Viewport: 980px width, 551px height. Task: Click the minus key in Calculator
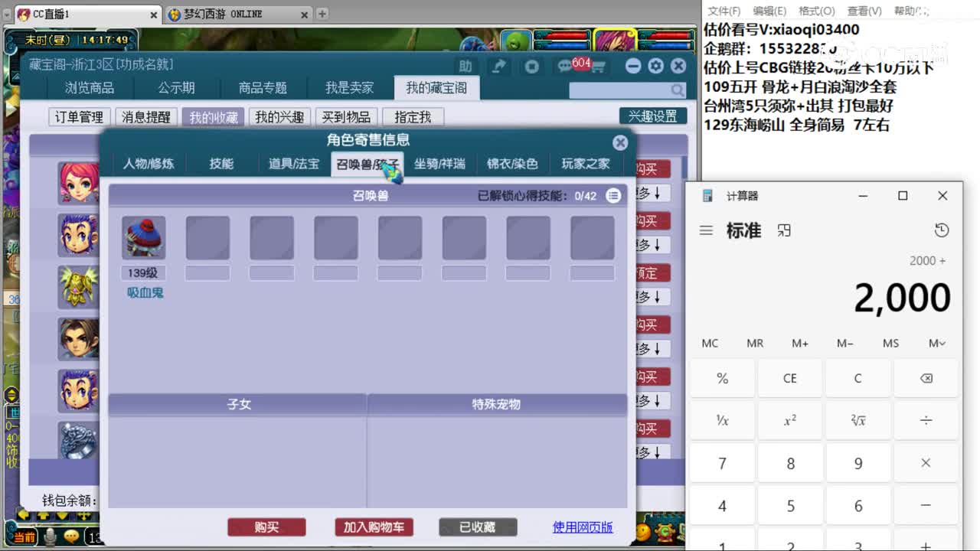coord(926,506)
